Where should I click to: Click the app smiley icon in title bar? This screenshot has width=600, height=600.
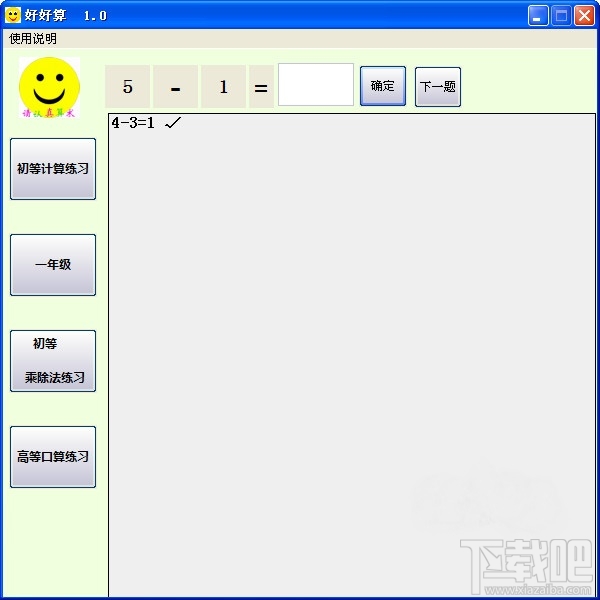pos(13,15)
